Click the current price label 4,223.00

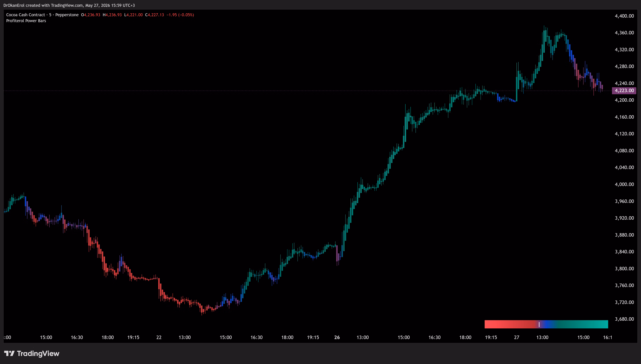pyautogui.click(x=624, y=91)
